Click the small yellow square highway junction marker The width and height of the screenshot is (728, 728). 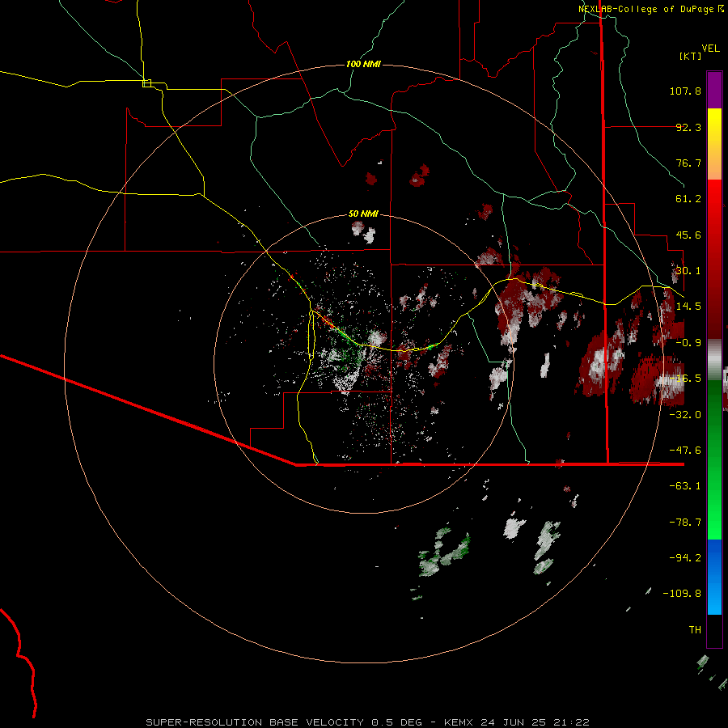click(146, 83)
